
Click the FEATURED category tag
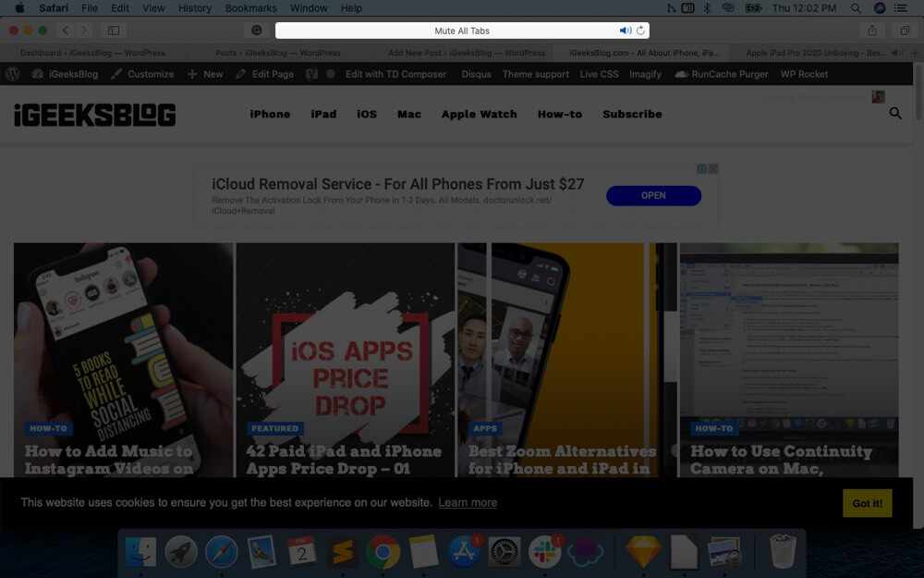pyautogui.click(x=275, y=428)
